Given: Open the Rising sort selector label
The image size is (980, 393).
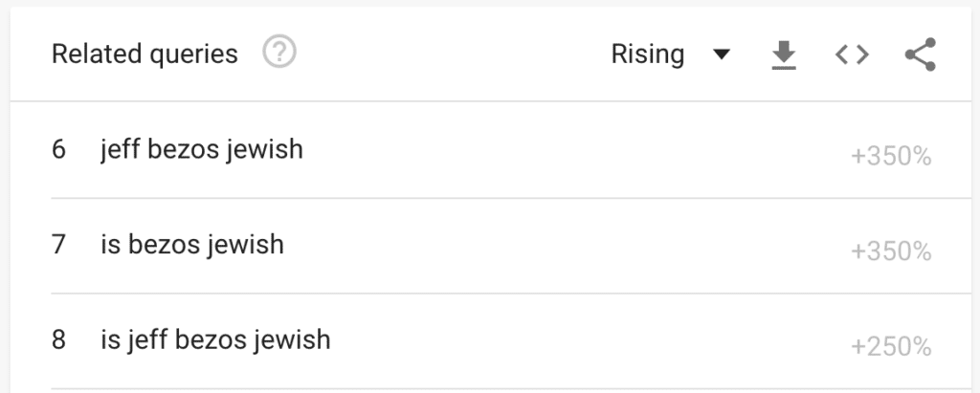Looking at the screenshot, I should pyautogui.click(x=648, y=55).
